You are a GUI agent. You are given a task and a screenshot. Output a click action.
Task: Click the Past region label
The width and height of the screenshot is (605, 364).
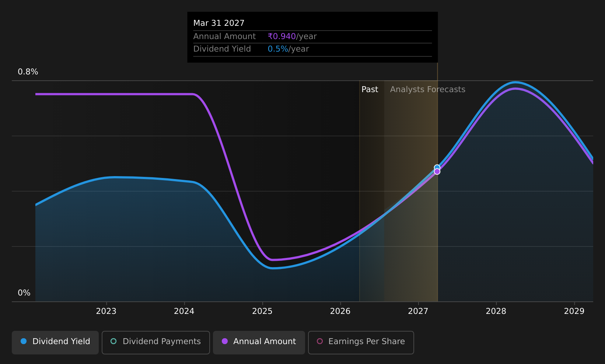tap(370, 90)
